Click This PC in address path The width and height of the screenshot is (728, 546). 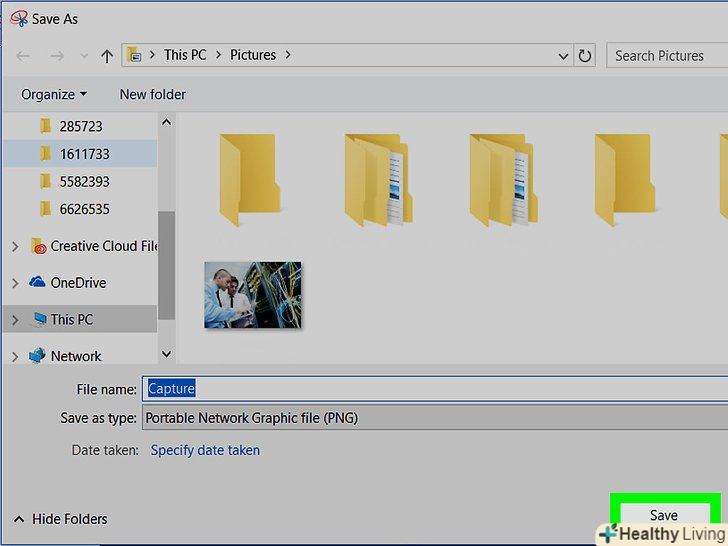coord(185,55)
